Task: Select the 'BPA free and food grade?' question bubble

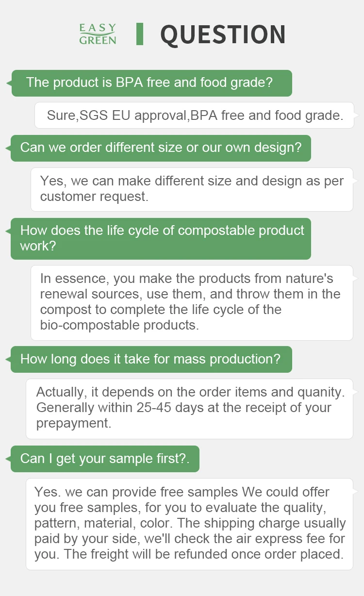Action: (152, 83)
